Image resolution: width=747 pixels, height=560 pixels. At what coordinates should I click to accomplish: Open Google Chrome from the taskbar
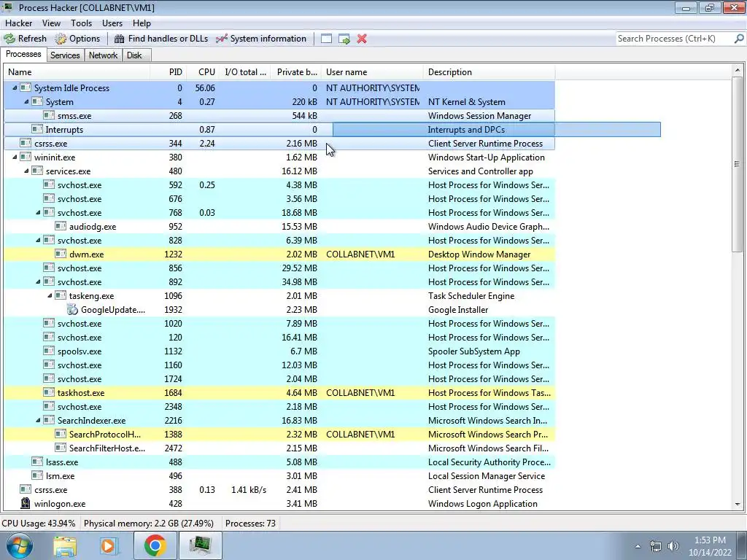155,545
